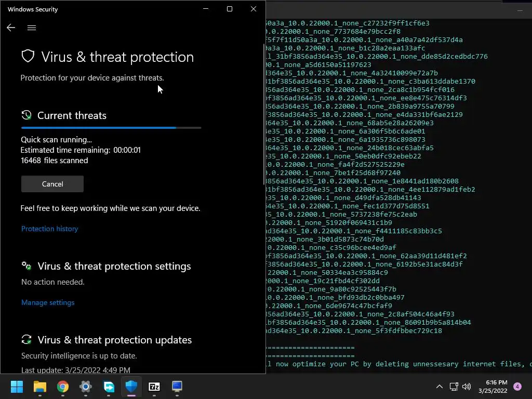The width and height of the screenshot is (532, 399).
Task: Click the gears icon beside protection settings
Action: point(26,265)
